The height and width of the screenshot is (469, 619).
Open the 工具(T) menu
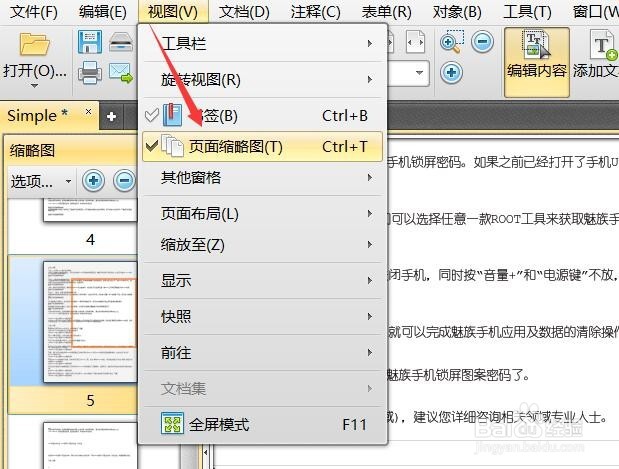pyautogui.click(x=527, y=12)
